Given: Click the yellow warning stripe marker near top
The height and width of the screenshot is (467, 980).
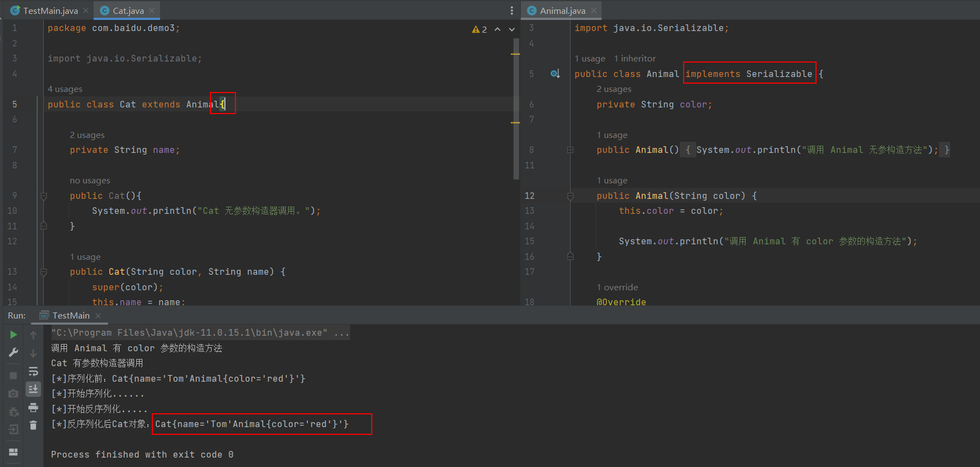Looking at the screenshot, I should [x=515, y=54].
